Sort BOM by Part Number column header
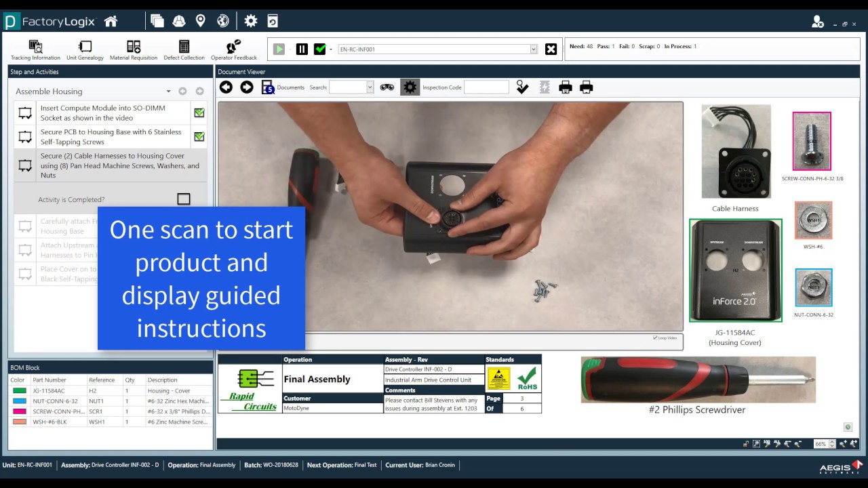 click(50, 380)
